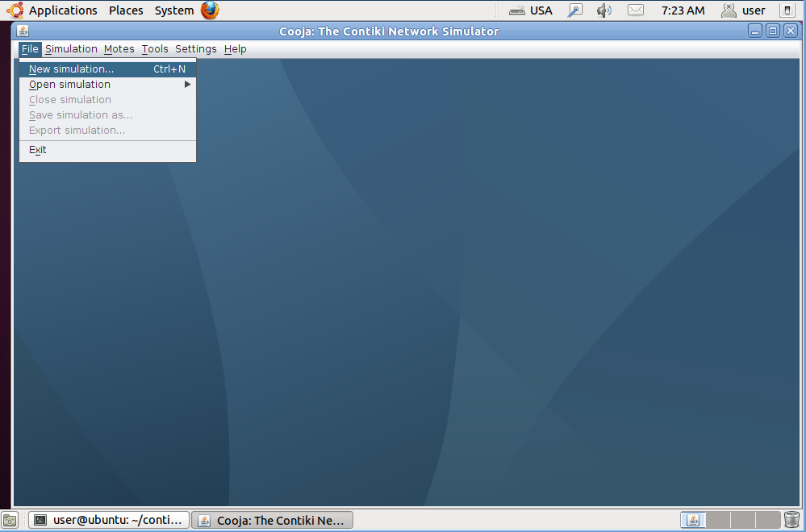Image resolution: width=806 pixels, height=532 pixels.
Task: Switch to the user@ubuntu terminal taskbar button
Action: tap(109, 520)
